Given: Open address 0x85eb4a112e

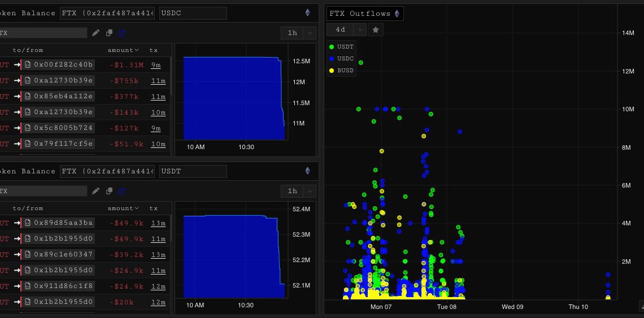Looking at the screenshot, I should [63, 96].
